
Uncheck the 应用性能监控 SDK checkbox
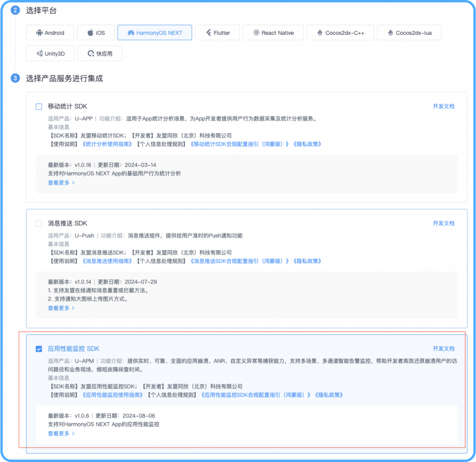coord(39,349)
